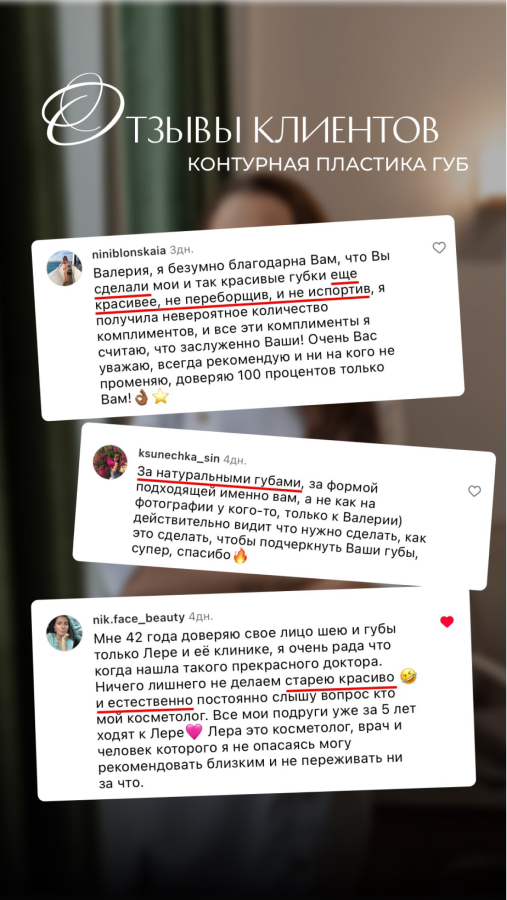Click the 4дн. timestamp beside nik.face_beauty
The image size is (507, 900).
coord(201,617)
